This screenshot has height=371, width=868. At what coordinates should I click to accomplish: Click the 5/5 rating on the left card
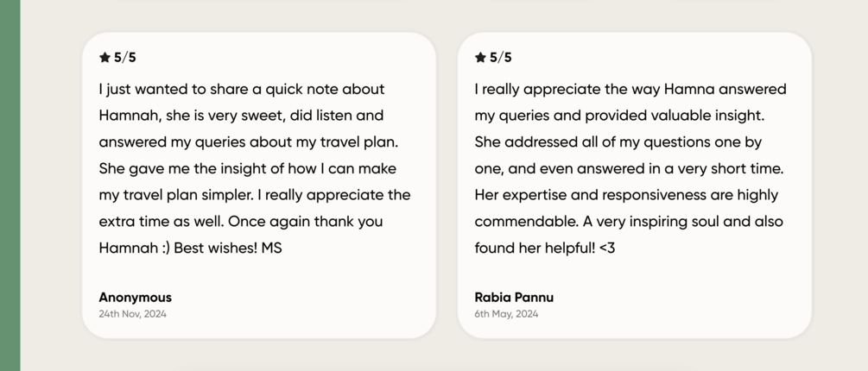click(125, 58)
